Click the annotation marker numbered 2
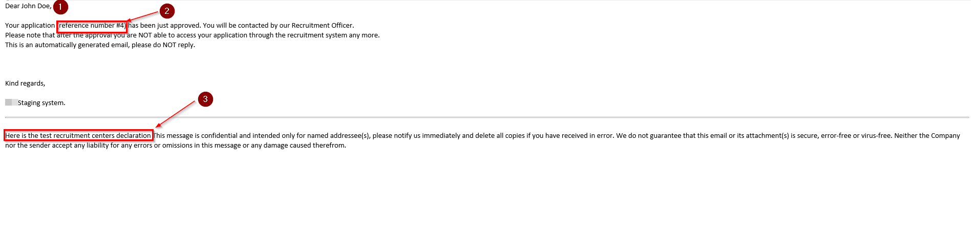This screenshot has width=980, height=225. point(167,11)
